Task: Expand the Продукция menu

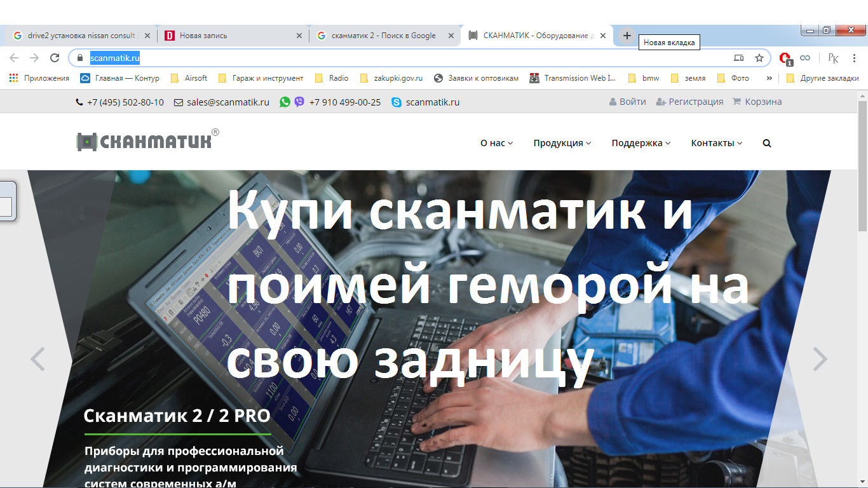Action: click(562, 143)
